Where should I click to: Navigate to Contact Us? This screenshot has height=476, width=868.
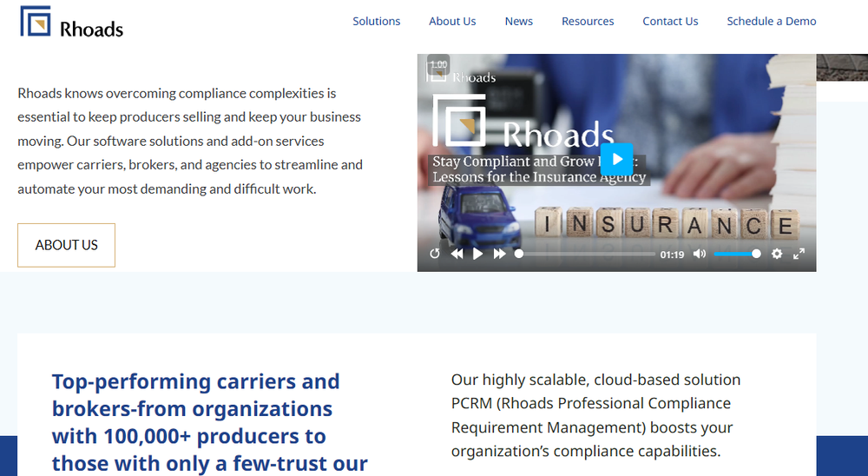tap(670, 21)
